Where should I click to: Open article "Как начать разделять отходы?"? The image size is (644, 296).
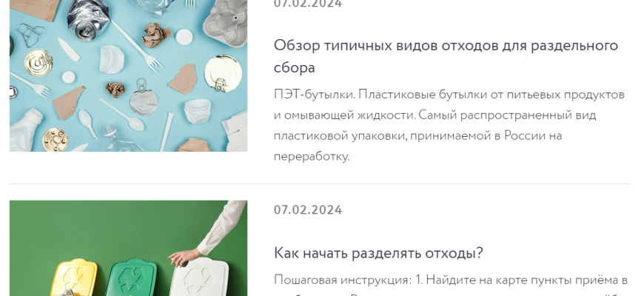[378, 253]
